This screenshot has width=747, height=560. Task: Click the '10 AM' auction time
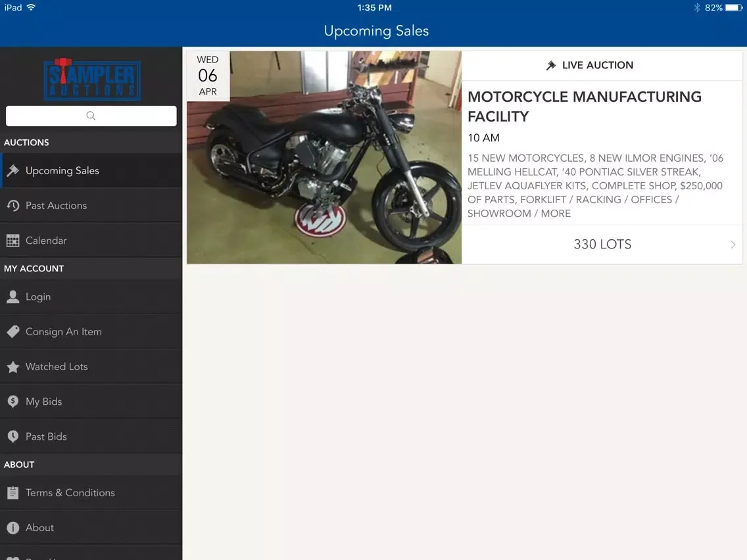point(483,138)
